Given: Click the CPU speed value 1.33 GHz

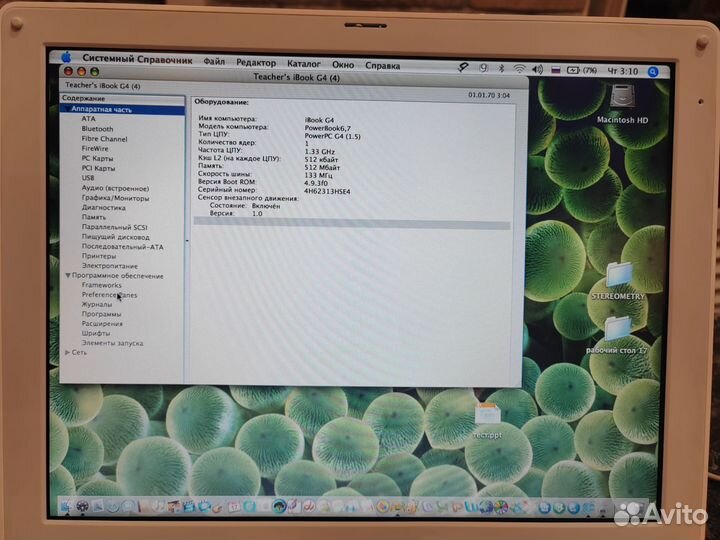Looking at the screenshot, I should [320, 152].
